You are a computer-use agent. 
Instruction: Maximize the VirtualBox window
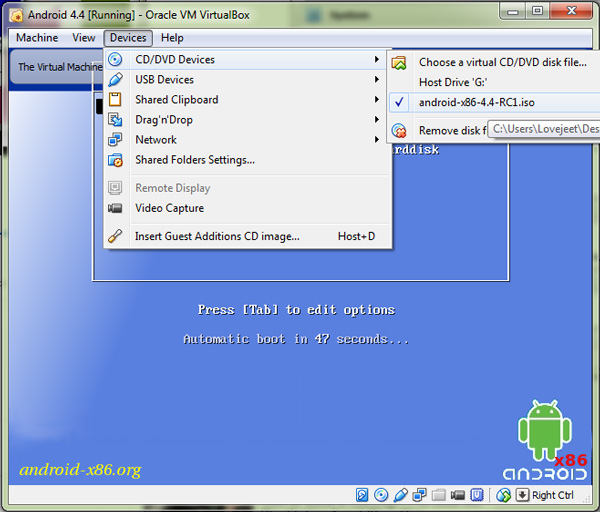click(538, 11)
